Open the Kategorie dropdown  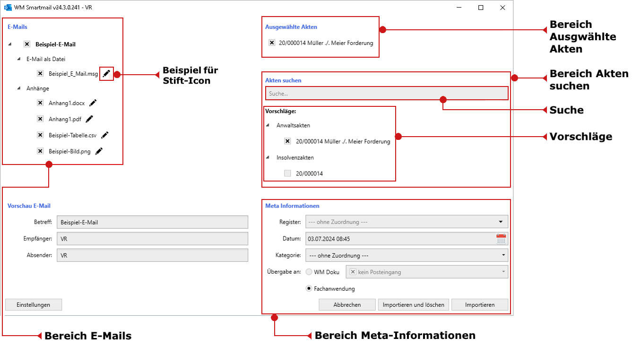407,256
